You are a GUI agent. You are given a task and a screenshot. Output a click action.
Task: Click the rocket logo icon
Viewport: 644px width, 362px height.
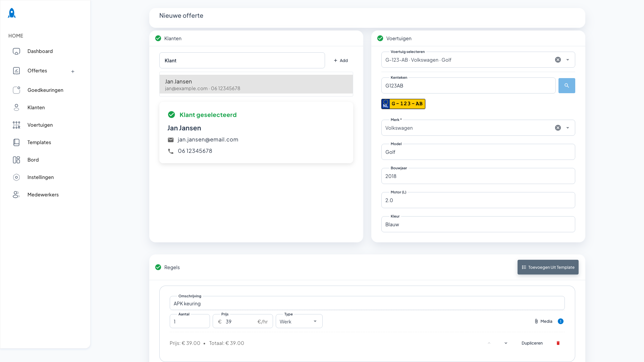tap(12, 13)
